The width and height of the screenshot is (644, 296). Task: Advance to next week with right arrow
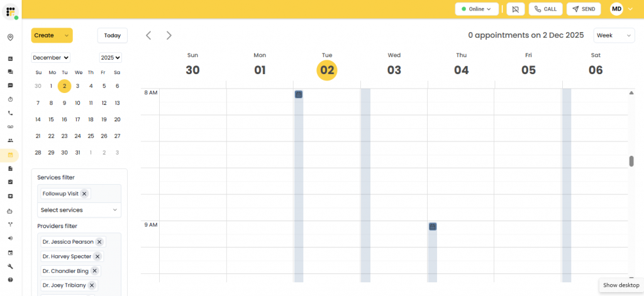coord(169,35)
